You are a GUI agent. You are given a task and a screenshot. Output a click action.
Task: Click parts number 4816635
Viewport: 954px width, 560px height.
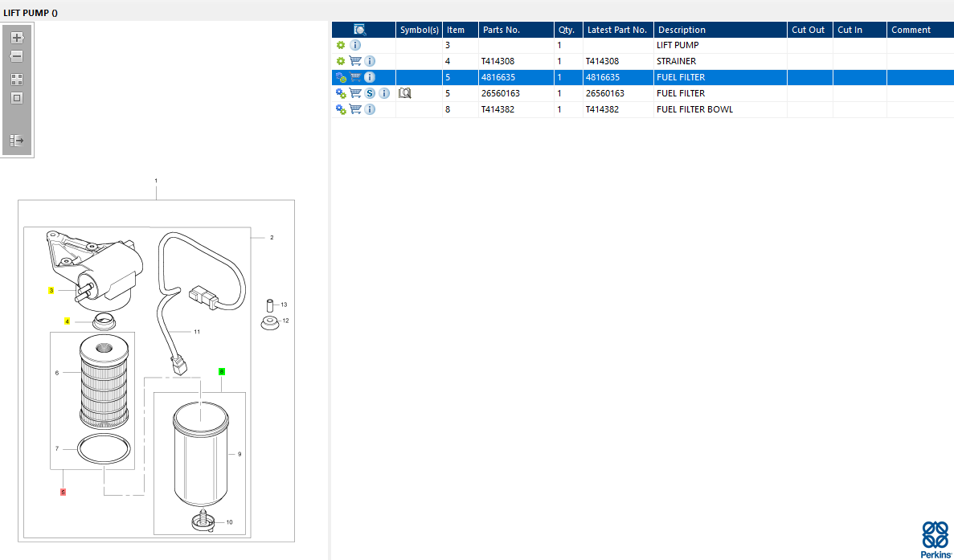pos(497,77)
